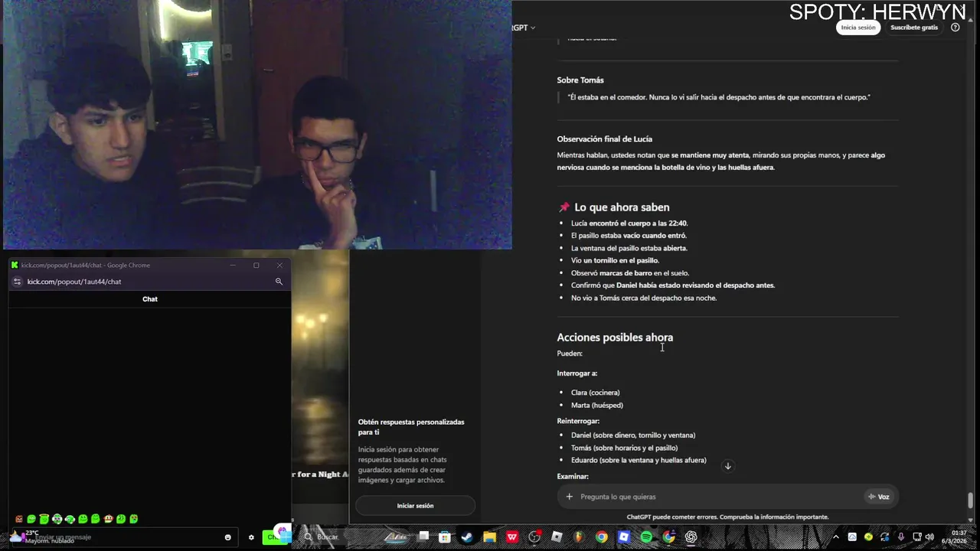Click the Voz voice mode button
The width and height of the screenshot is (980, 551).
878,497
